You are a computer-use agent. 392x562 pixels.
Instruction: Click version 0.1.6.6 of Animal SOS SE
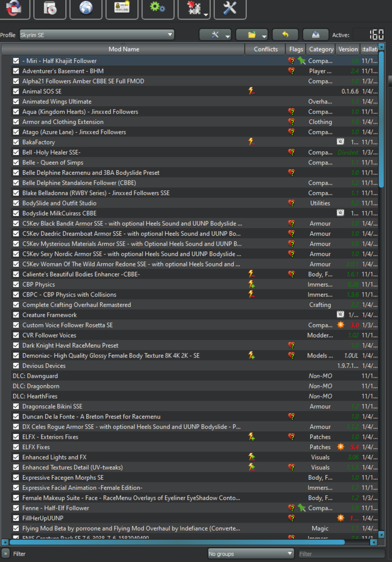[x=350, y=92]
